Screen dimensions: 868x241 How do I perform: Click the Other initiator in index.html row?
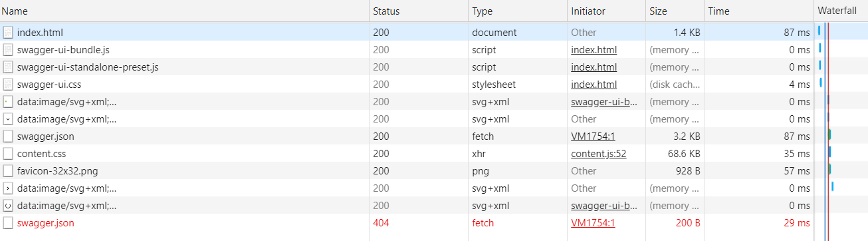[x=584, y=32]
